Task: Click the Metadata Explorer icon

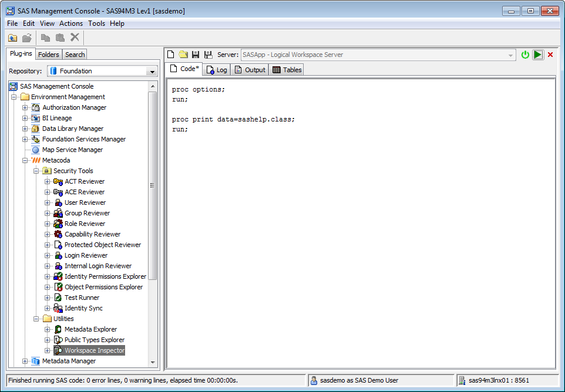Action: pos(58,329)
